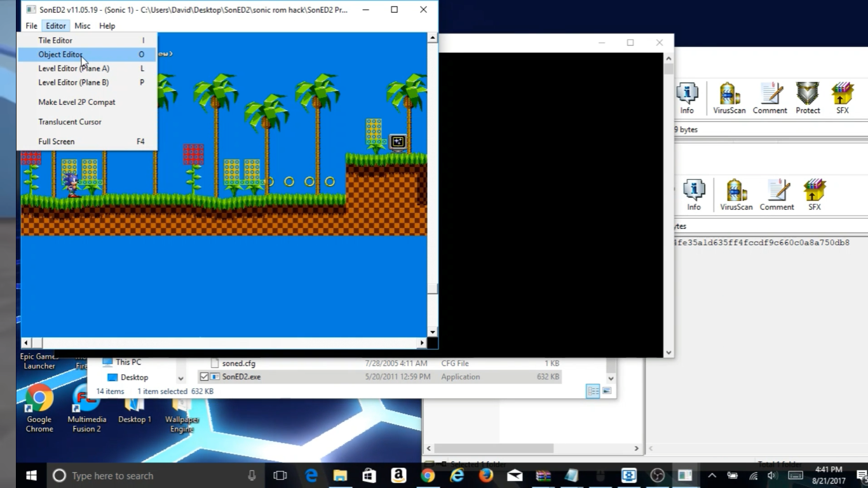
Task: Choose Make Level 2P Compat
Action: pos(88,102)
